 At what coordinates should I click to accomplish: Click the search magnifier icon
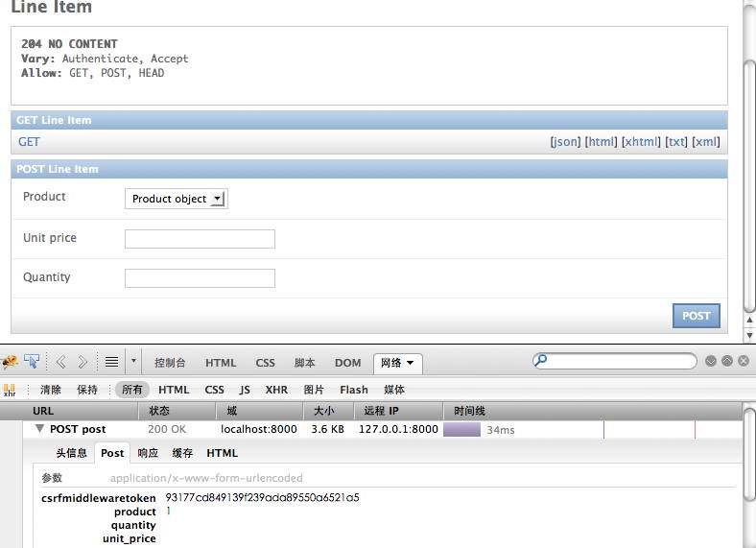click(540, 360)
